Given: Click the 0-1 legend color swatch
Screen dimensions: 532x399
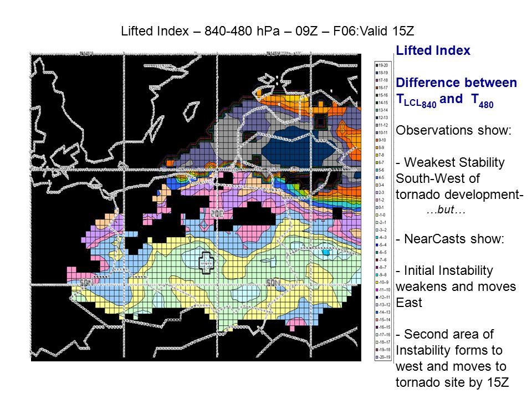Looking at the screenshot, I should tap(377, 207).
